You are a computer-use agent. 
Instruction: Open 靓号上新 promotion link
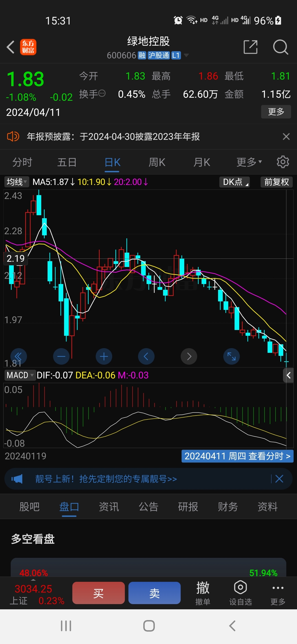(x=106, y=479)
